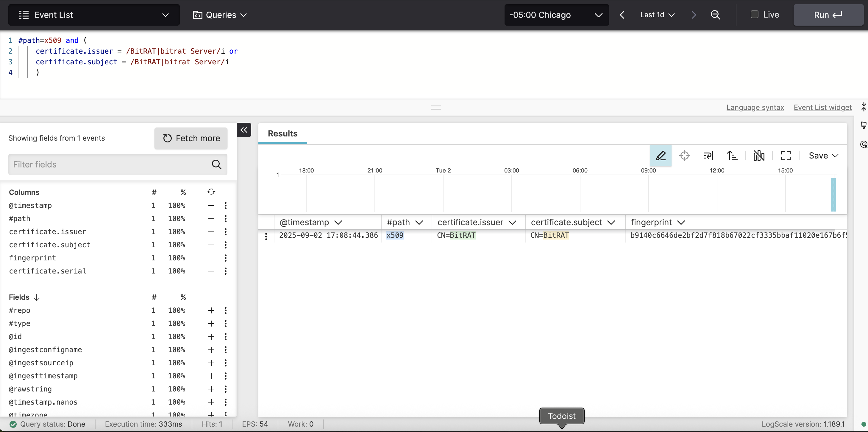Click the editor resize handle bar
This screenshot has height=432, width=868.
click(x=436, y=108)
